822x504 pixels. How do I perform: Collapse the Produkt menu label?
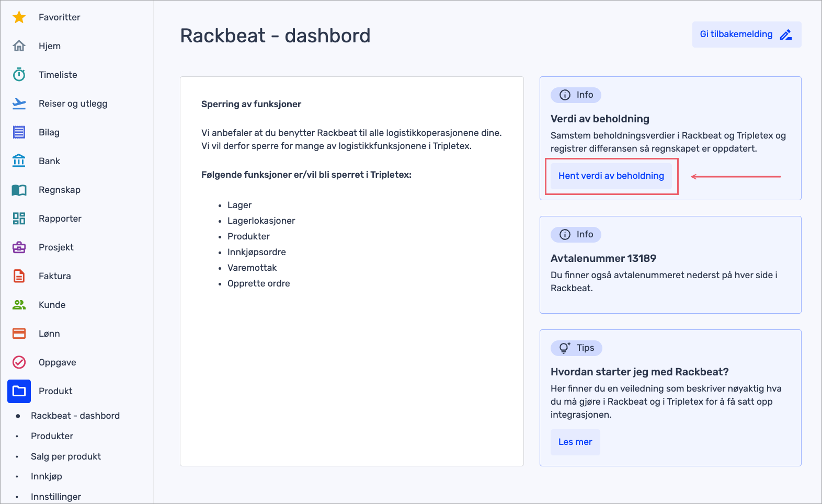click(x=56, y=391)
